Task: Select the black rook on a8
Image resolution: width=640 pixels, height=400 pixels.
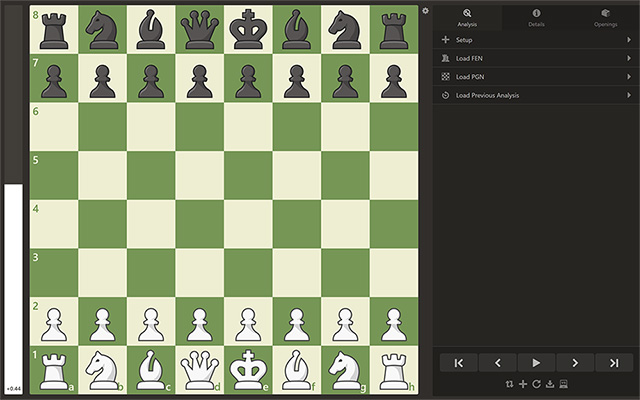Action: pyautogui.click(x=54, y=29)
